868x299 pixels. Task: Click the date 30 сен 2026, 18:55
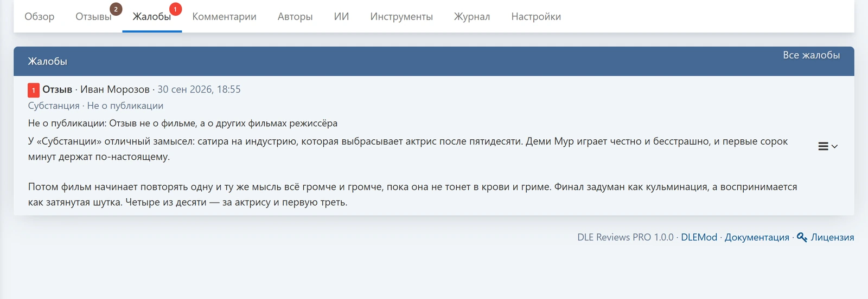click(199, 89)
